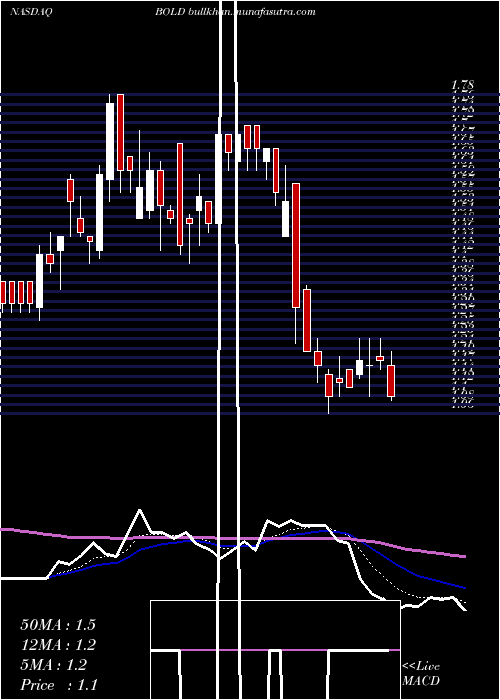Click the 12MA : 1.2 readout

[58, 645]
